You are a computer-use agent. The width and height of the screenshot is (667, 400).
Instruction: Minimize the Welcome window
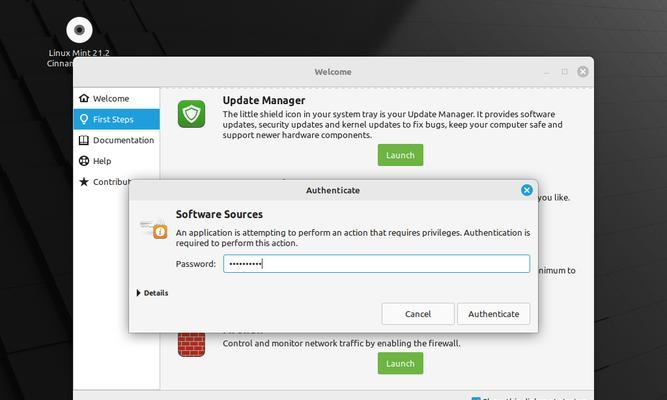(547, 72)
